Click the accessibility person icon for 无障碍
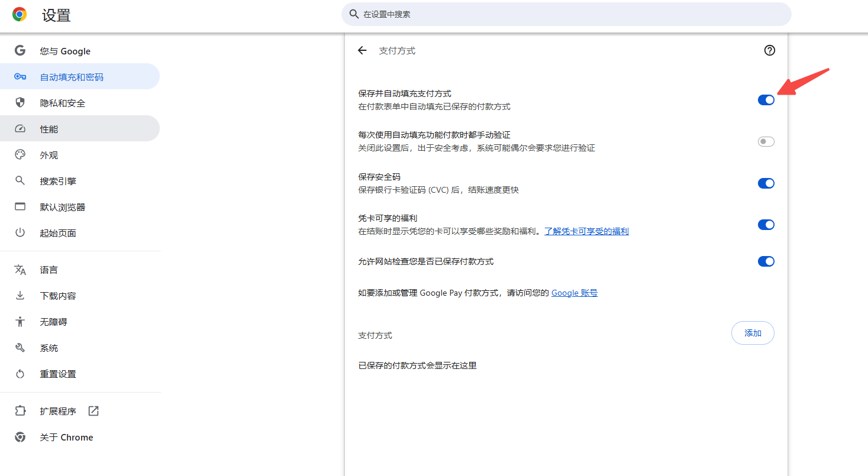Image resolution: width=868 pixels, height=476 pixels. [x=20, y=322]
